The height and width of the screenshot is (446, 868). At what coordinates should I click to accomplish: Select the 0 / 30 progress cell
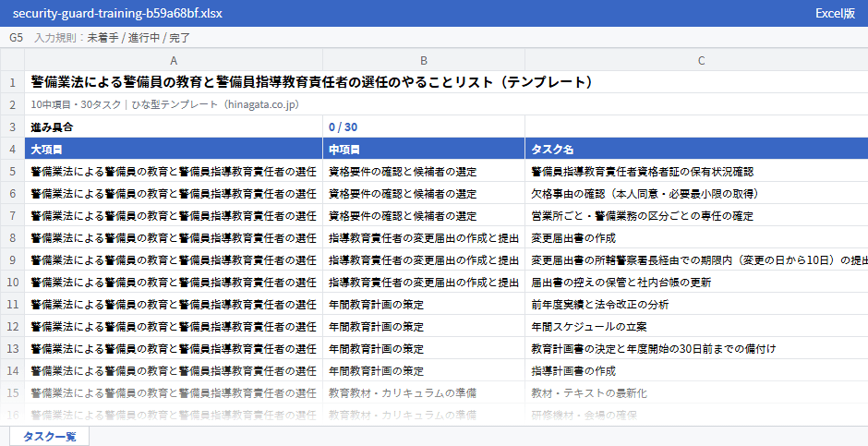(424, 127)
